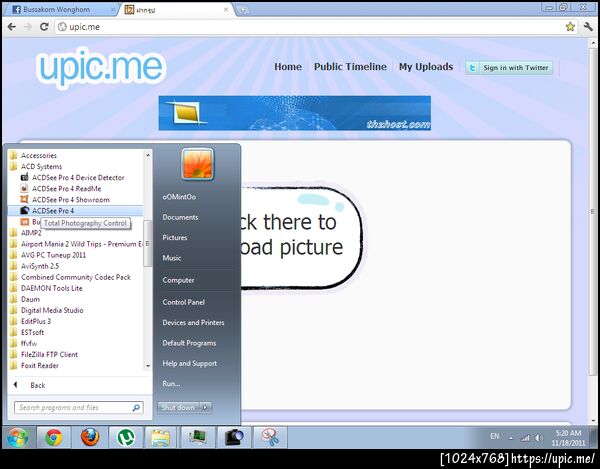Open uTorrent from the taskbar

(126, 437)
